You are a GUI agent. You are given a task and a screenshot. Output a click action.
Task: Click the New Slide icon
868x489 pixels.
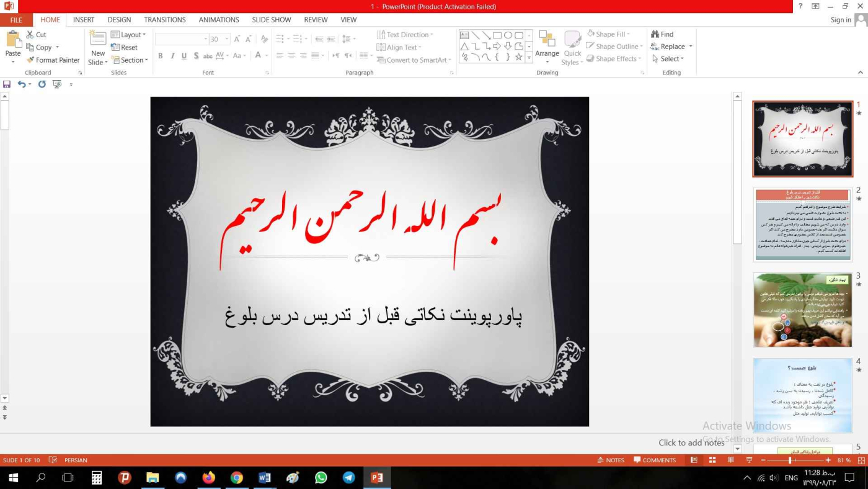point(98,39)
